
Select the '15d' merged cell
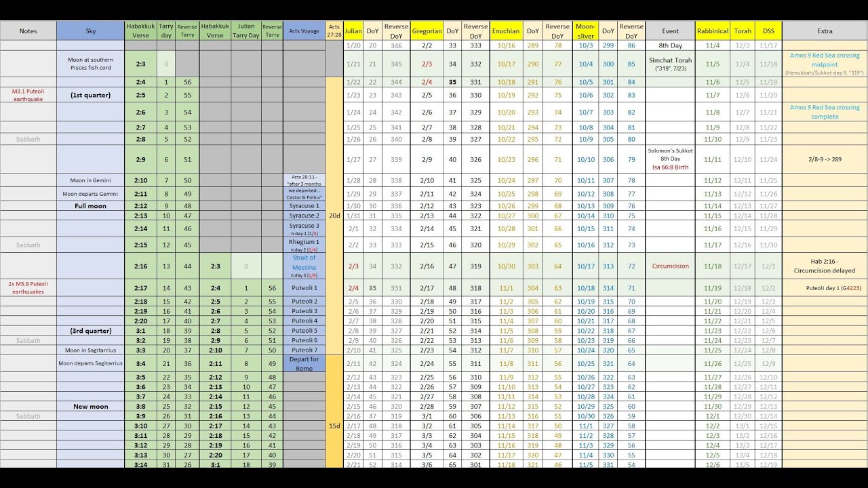coord(334,426)
